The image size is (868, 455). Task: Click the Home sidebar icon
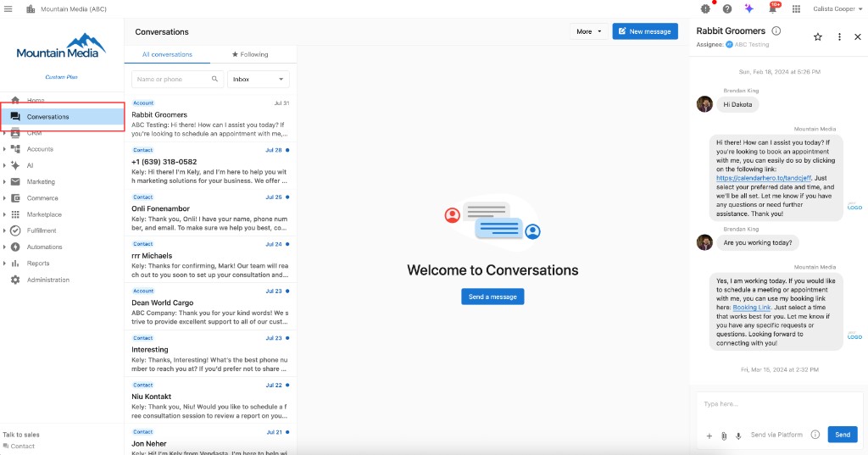tap(15, 100)
